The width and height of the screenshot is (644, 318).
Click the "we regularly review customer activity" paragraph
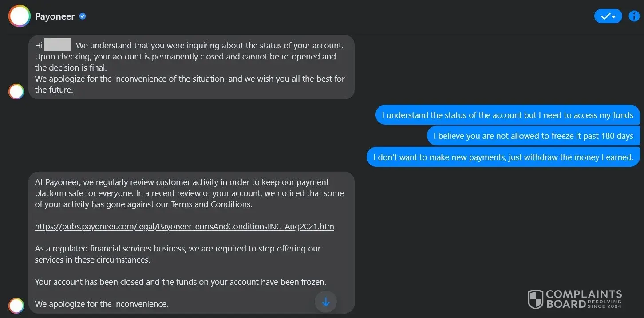pos(189,193)
